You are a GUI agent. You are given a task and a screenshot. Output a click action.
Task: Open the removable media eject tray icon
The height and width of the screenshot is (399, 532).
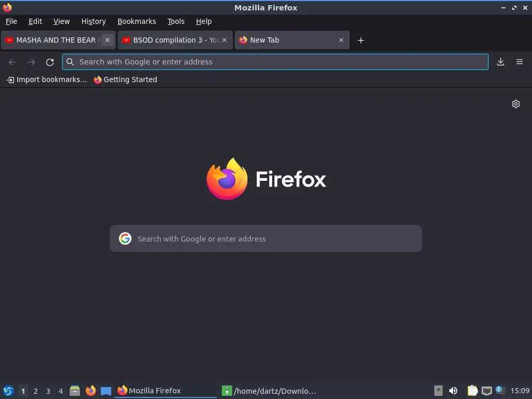point(438,391)
